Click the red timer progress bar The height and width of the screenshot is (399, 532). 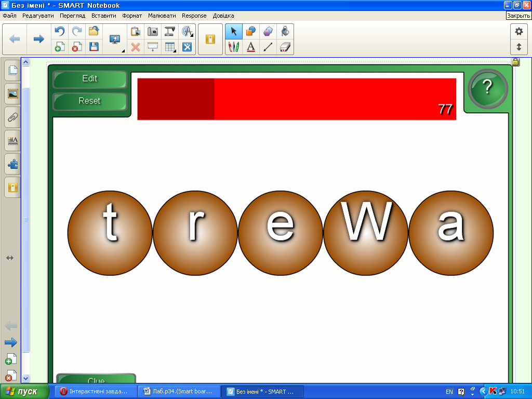297,99
